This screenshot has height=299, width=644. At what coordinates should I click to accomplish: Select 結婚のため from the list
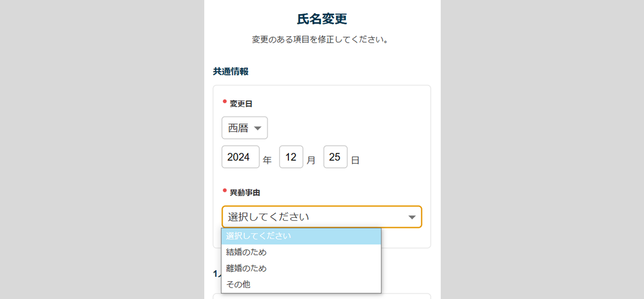[x=301, y=252]
